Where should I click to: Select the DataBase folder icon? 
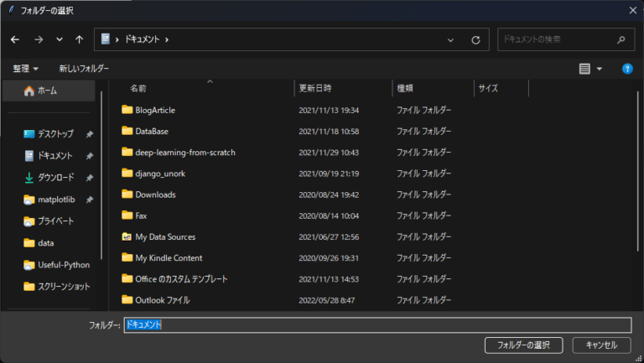click(127, 131)
